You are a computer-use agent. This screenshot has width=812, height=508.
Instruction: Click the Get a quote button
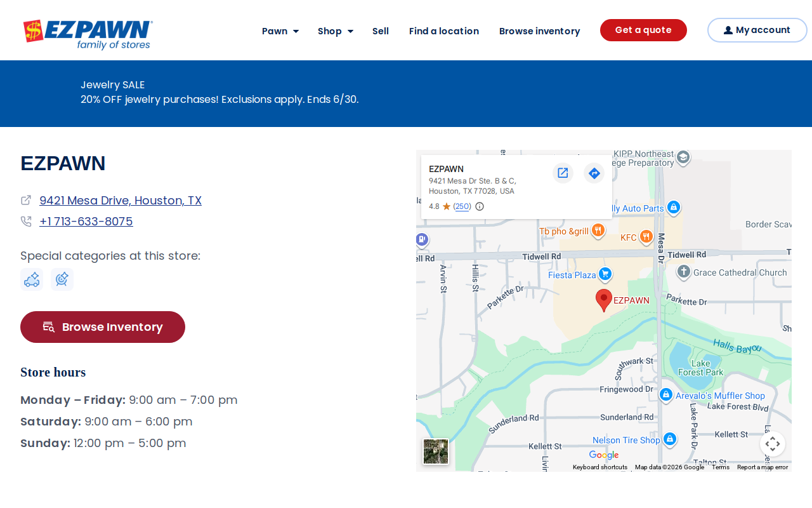pyautogui.click(x=643, y=30)
